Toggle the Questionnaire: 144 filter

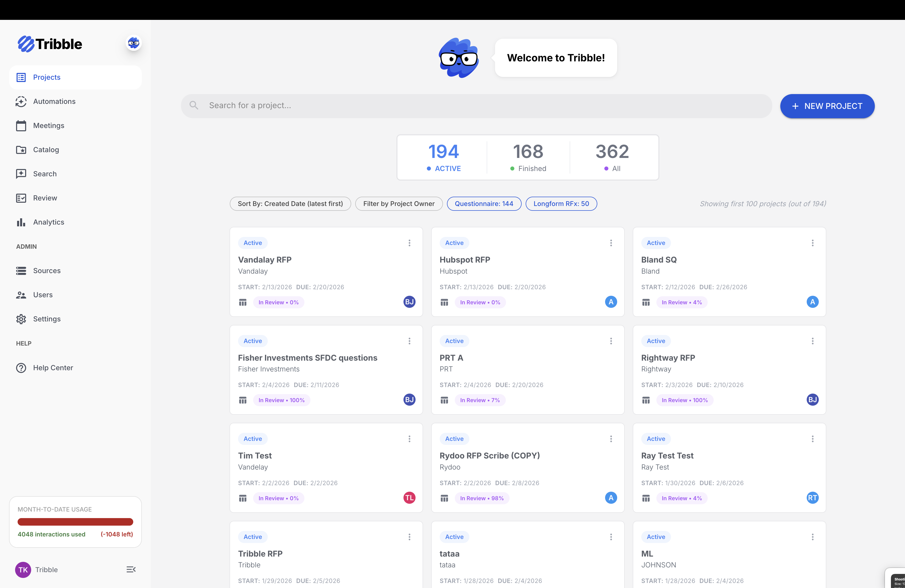pyautogui.click(x=484, y=203)
